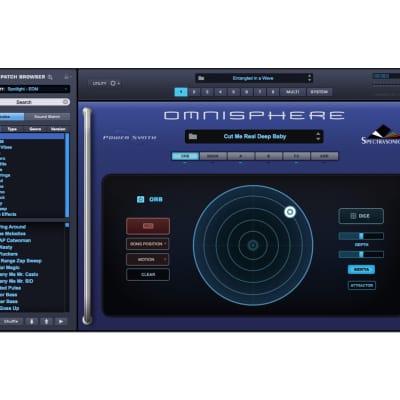Click the Cut Me Real Deep Baby patch name
400x400 pixels.
click(x=255, y=136)
